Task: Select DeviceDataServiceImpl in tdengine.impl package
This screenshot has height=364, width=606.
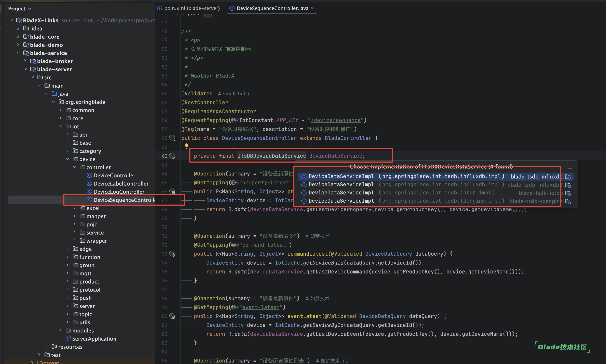Action: [435, 201]
